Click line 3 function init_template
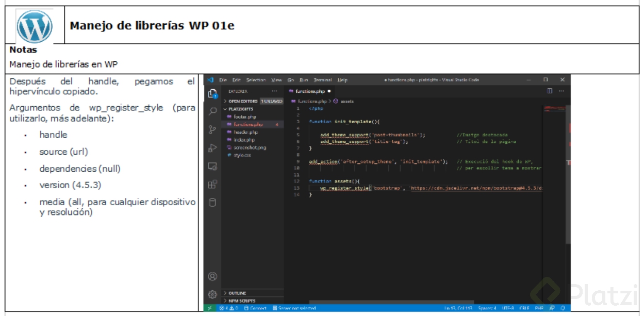Screen dimensions: 644x316 tap(344, 121)
